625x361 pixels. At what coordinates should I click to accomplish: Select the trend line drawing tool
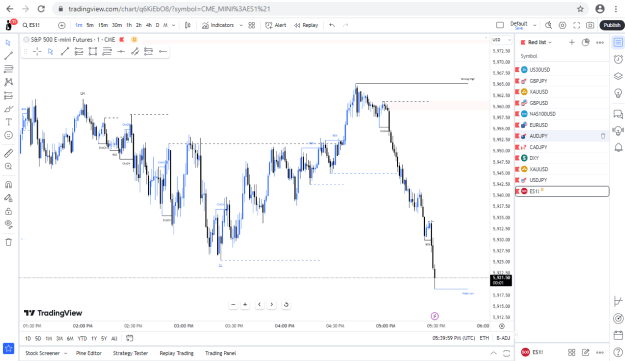[8, 56]
